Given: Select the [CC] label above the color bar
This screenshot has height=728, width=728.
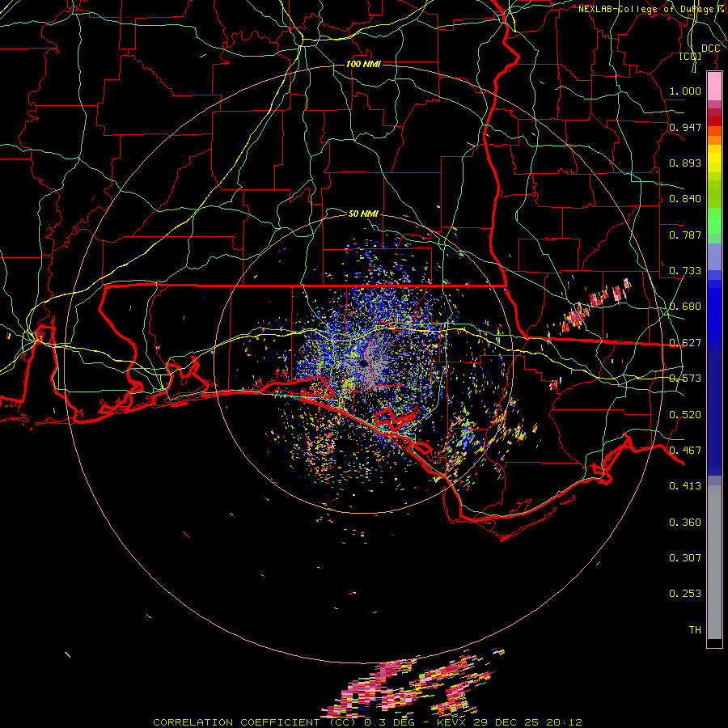Looking at the screenshot, I should pos(691,56).
